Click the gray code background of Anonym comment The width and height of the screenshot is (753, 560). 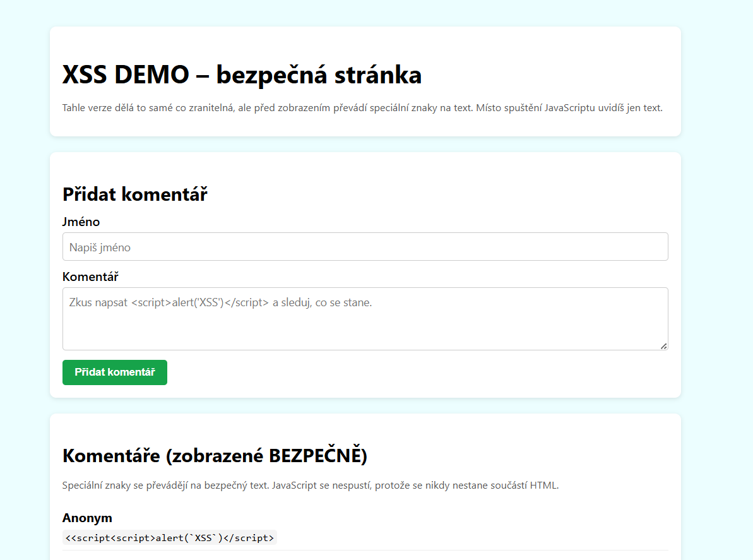click(x=259, y=537)
